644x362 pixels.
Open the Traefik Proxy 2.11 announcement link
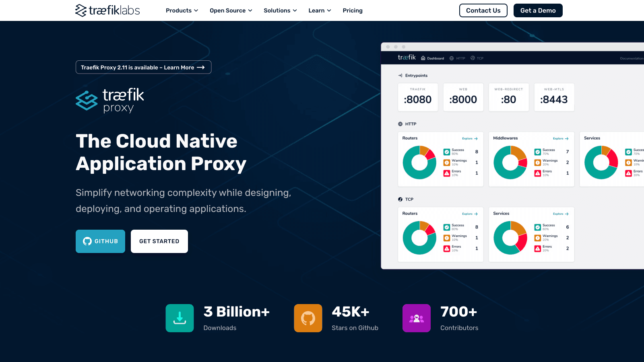pos(143,67)
